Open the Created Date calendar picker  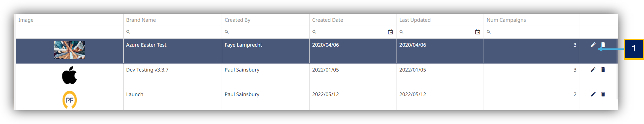(x=390, y=32)
